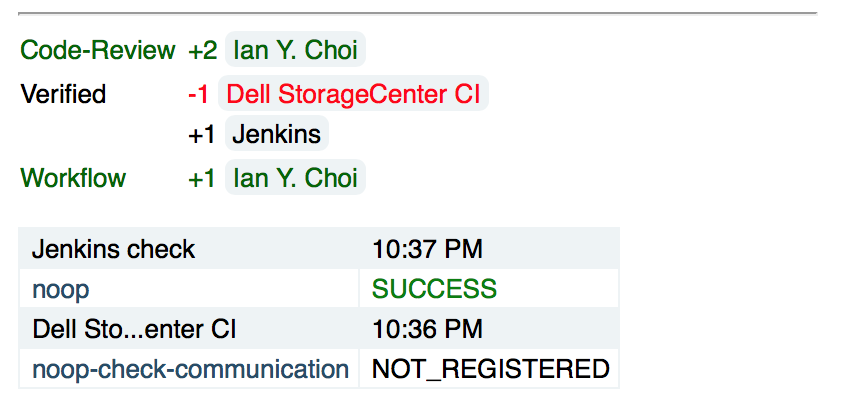
Task: Click the Verified label name
Action: pos(63,94)
